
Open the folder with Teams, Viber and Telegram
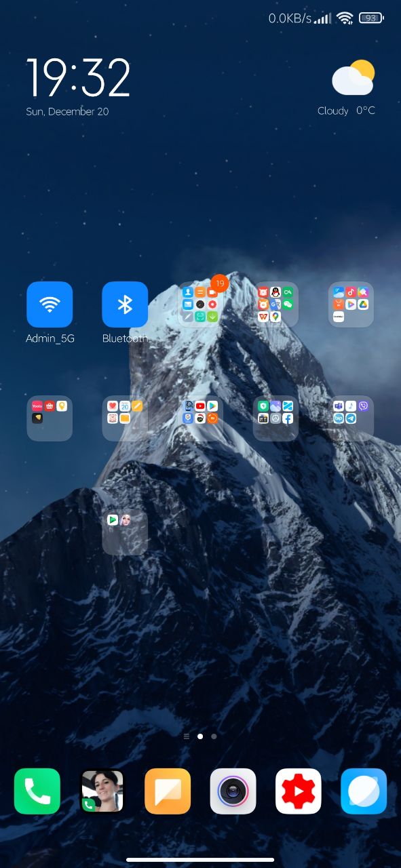(351, 418)
